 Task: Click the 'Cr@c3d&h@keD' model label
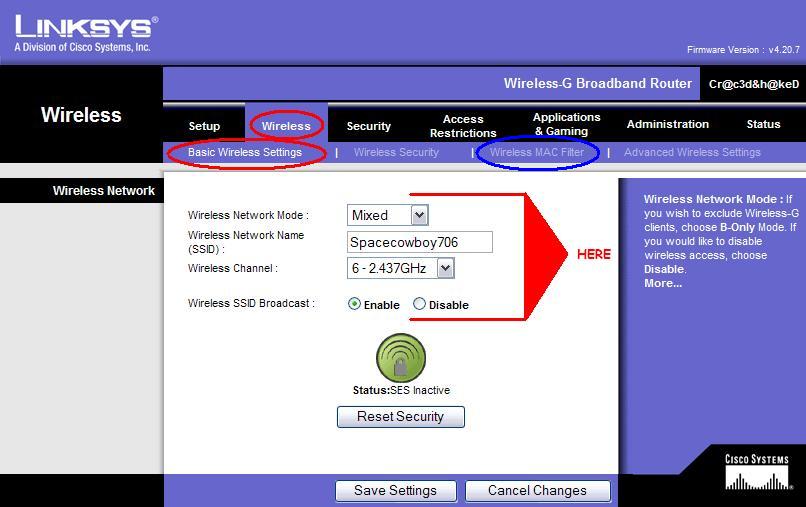coord(754,84)
